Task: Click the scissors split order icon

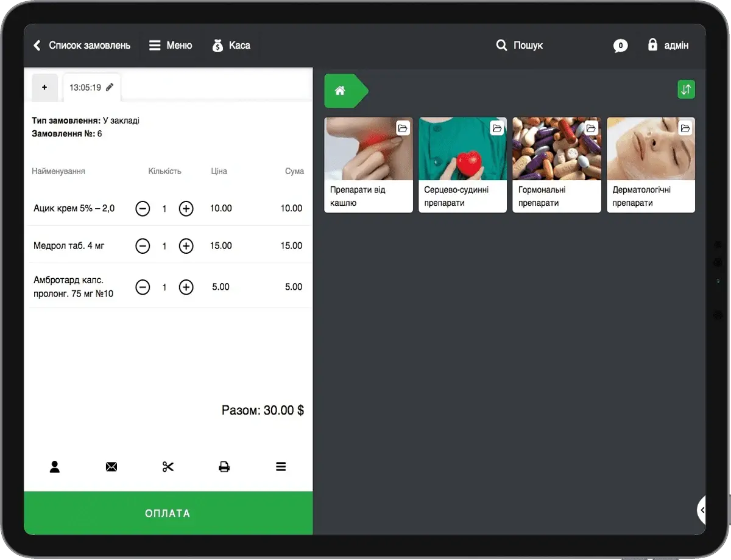Action: click(168, 467)
